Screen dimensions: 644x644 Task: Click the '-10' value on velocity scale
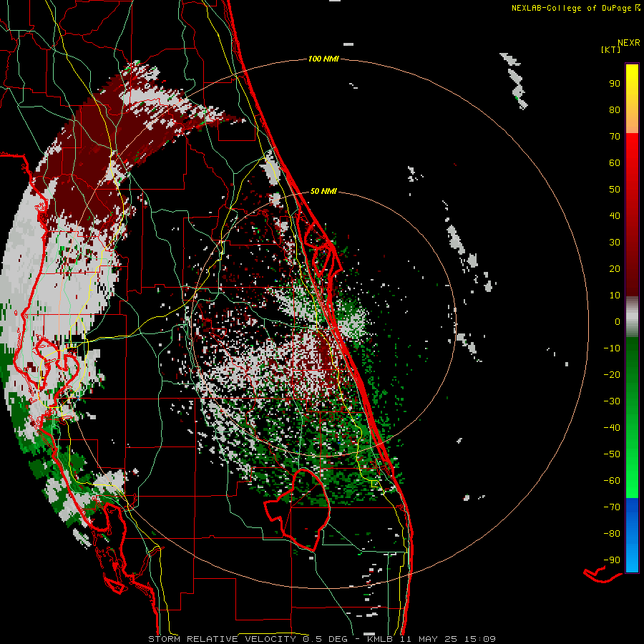tap(612, 348)
